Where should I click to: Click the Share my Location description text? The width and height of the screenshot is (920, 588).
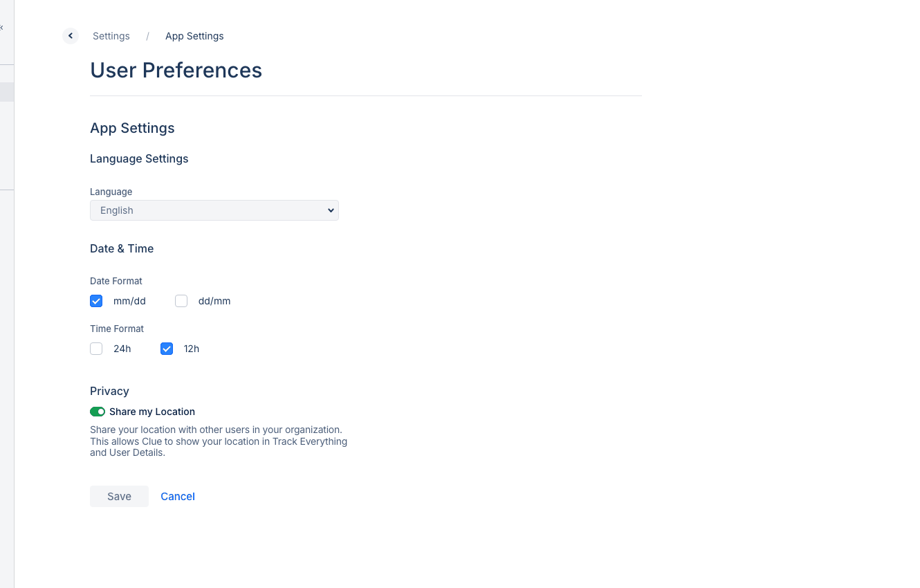pos(219,441)
